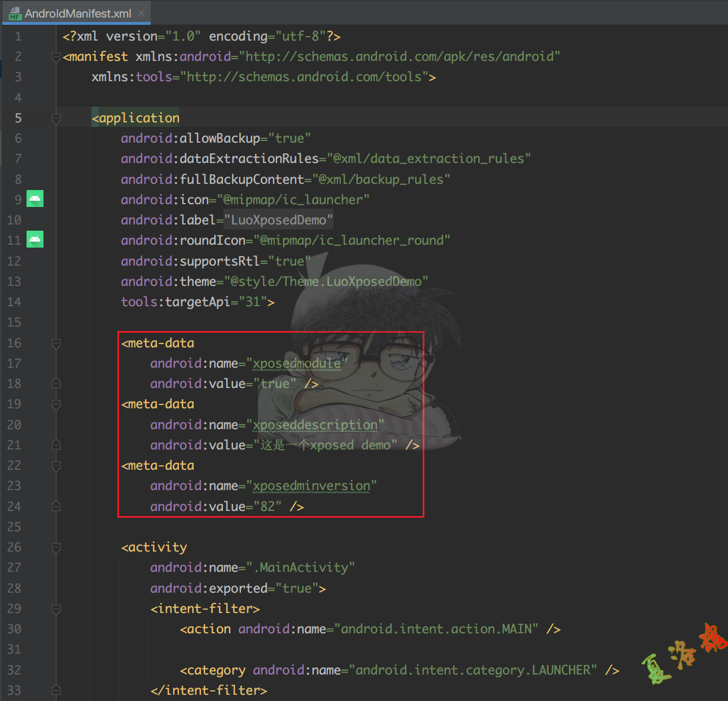Fold the xposedmodule meta-data block on line 16
Image resolution: width=728 pixels, height=701 pixels.
pos(56,343)
